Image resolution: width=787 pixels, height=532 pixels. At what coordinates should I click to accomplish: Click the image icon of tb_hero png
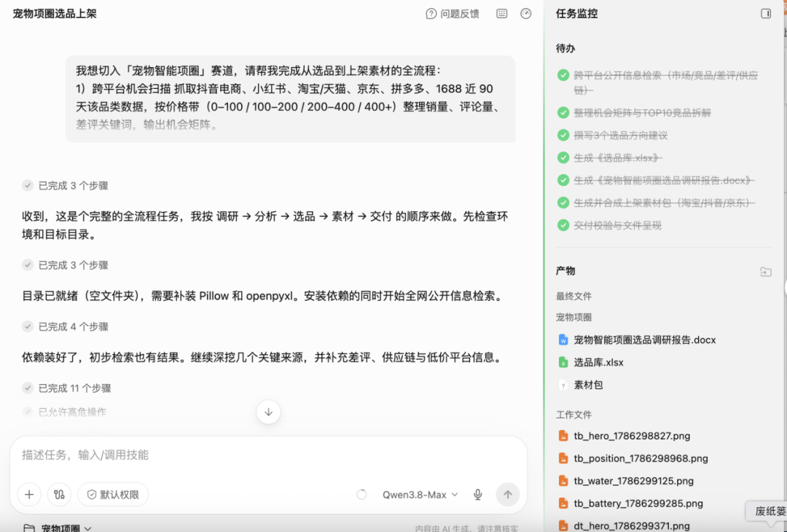pos(563,436)
